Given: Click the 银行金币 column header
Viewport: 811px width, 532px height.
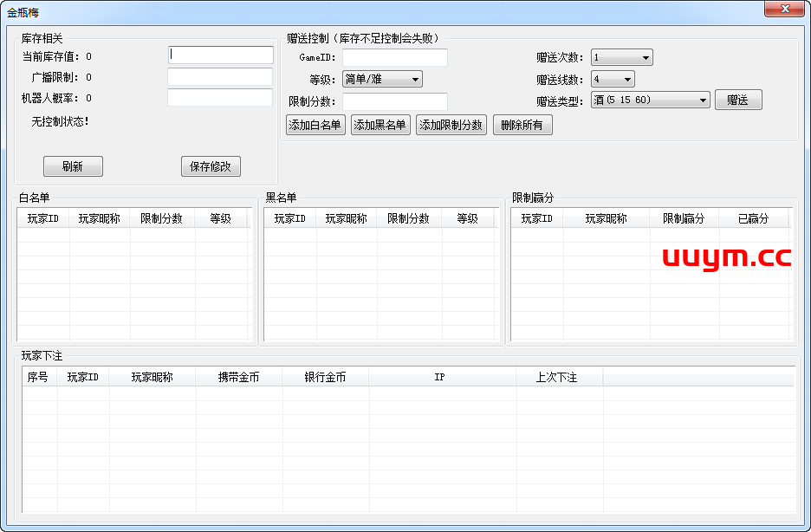Looking at the screenshot, I should 325,377.
